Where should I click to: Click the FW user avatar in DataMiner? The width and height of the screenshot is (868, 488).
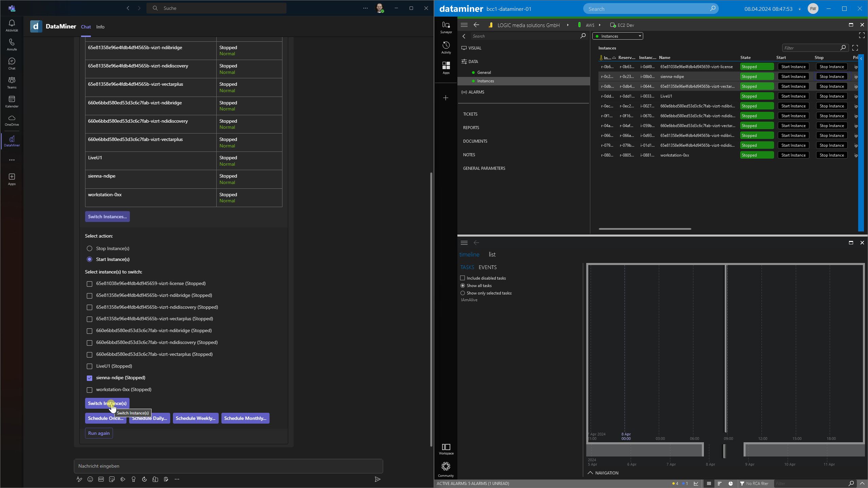pos(813,9)
